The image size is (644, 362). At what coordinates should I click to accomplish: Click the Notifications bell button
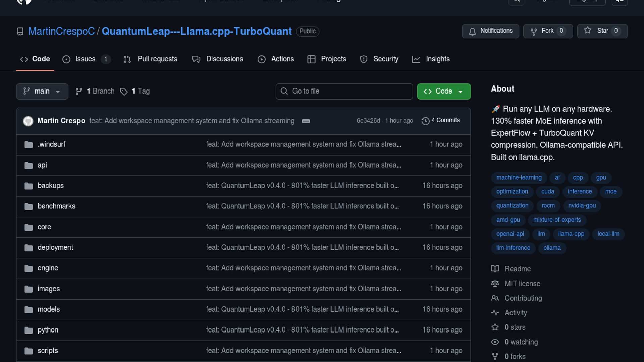click(490, 31)
